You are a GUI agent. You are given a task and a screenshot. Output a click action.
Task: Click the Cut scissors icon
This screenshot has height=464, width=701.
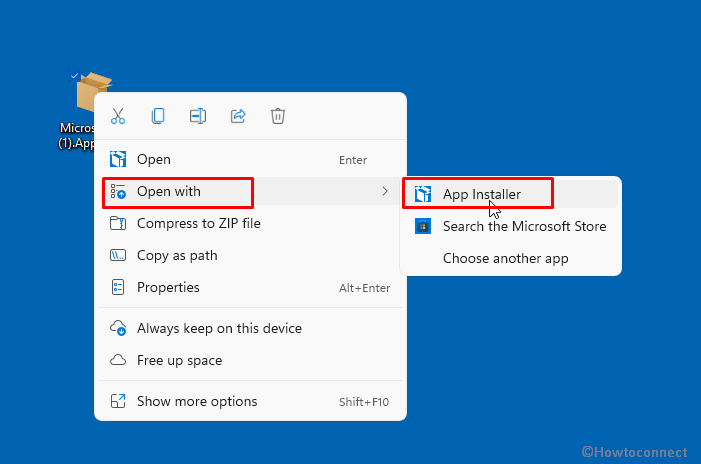(x=118, y=116)
